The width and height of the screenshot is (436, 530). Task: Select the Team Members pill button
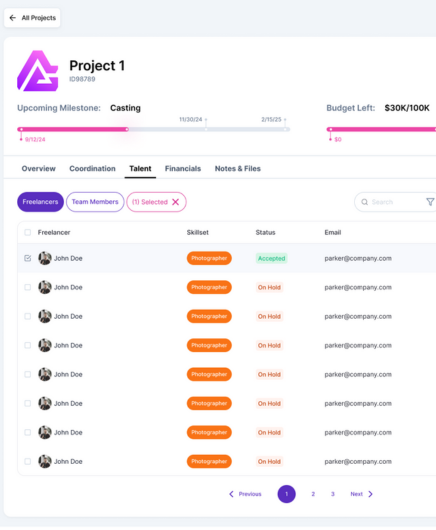click(95, 202)
